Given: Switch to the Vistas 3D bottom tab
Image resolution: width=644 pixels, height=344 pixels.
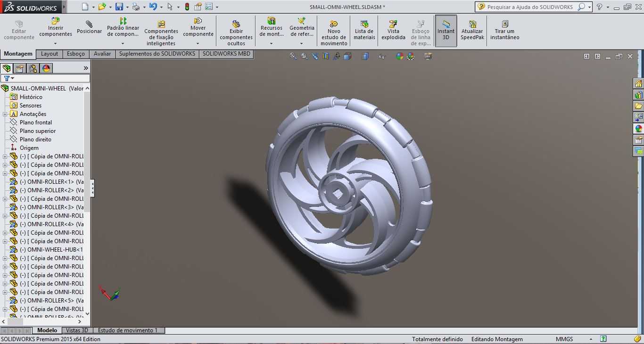Looking at the screenshot, I should (x=77, y=330).
